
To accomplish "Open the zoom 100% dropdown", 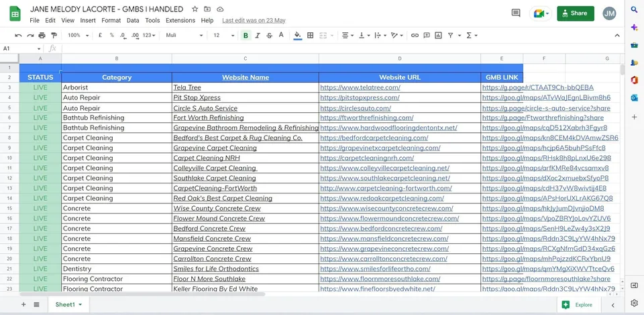I will tap(78, 36).
